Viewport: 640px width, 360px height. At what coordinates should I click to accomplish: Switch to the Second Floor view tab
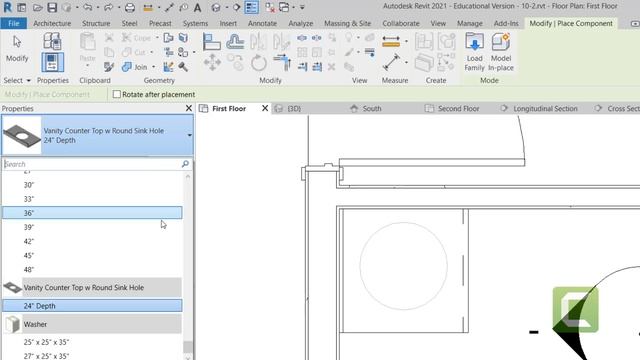(x=452, y=109)
